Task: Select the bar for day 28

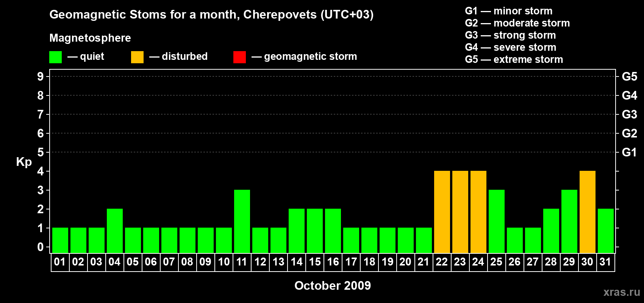Action: pos(551,231)
